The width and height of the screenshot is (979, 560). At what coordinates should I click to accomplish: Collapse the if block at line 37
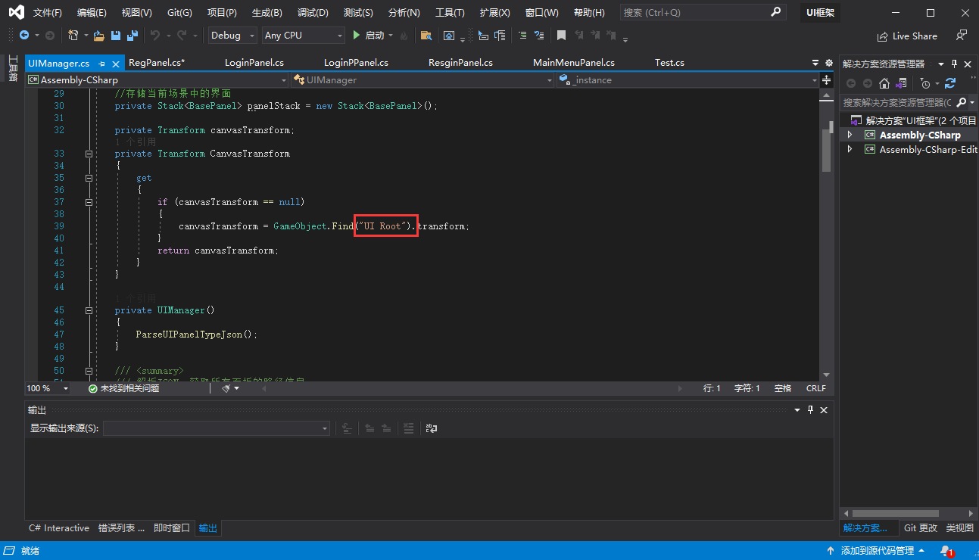pos(89,202)
